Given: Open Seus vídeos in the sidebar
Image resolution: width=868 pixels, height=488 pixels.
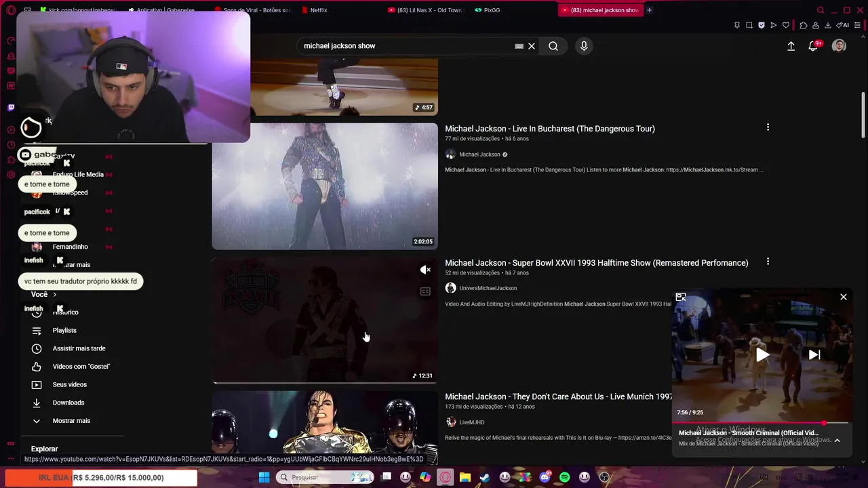Looking at the screenshot, I should click(69, 384).
